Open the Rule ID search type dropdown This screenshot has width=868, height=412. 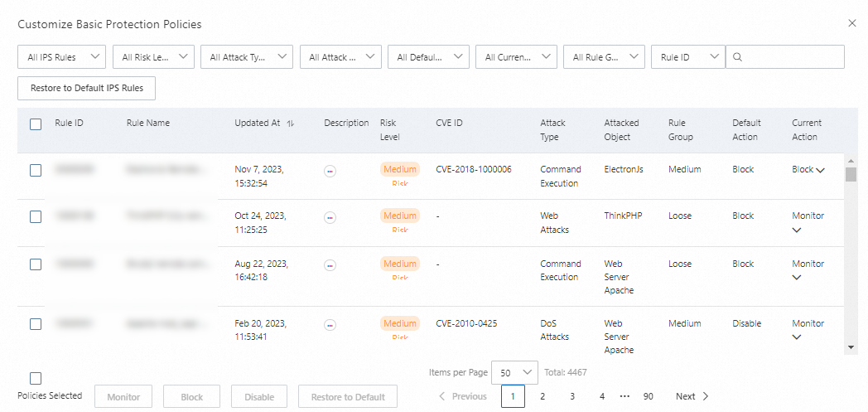click(x=688, y=57)
